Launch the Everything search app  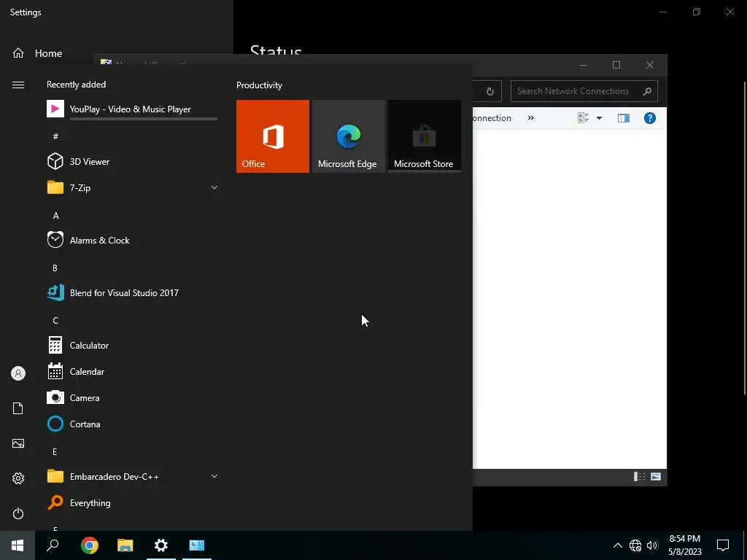coord(132,503)
